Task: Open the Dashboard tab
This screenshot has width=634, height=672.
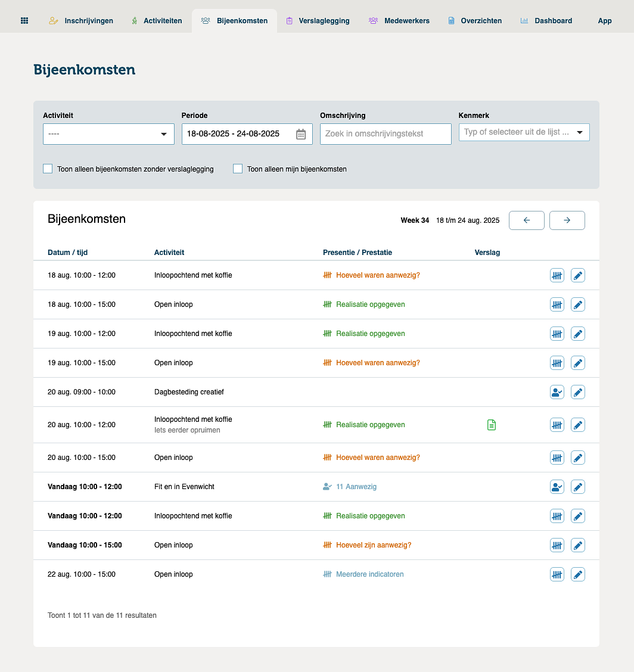Action: [546, 21]
